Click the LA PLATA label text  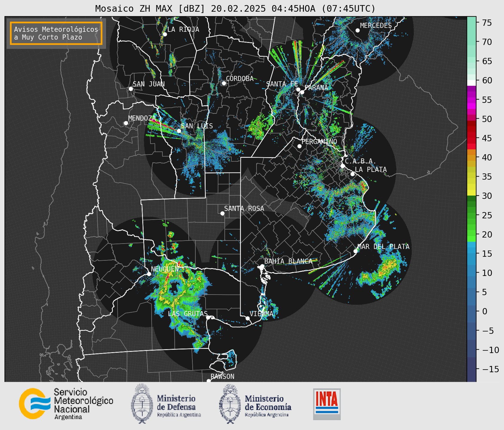371,170
